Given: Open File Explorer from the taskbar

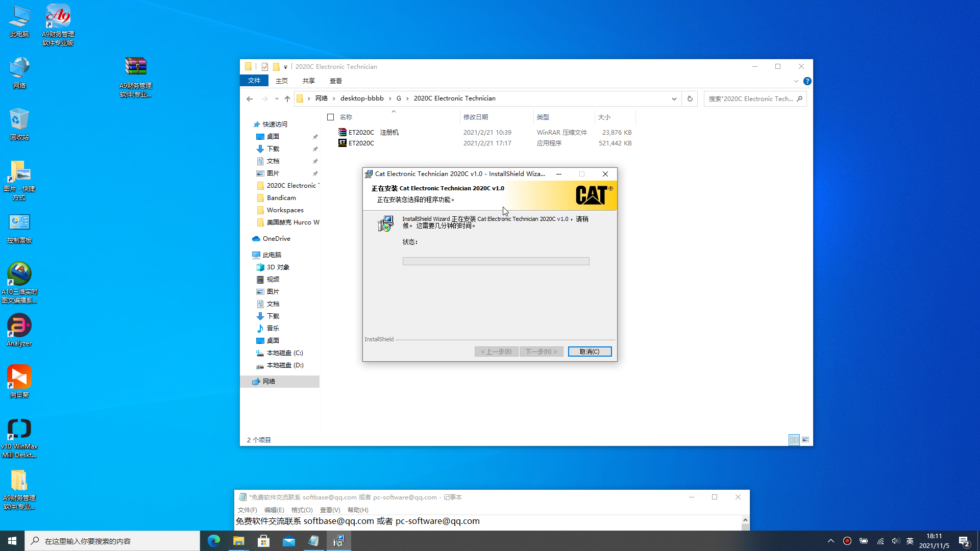Looking at the screenshot, I should (239, 541).
